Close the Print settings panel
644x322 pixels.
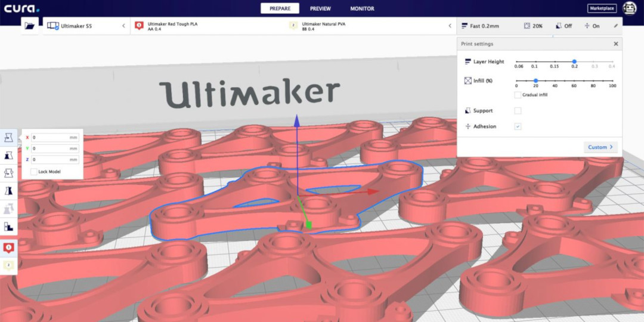point(615,44)
